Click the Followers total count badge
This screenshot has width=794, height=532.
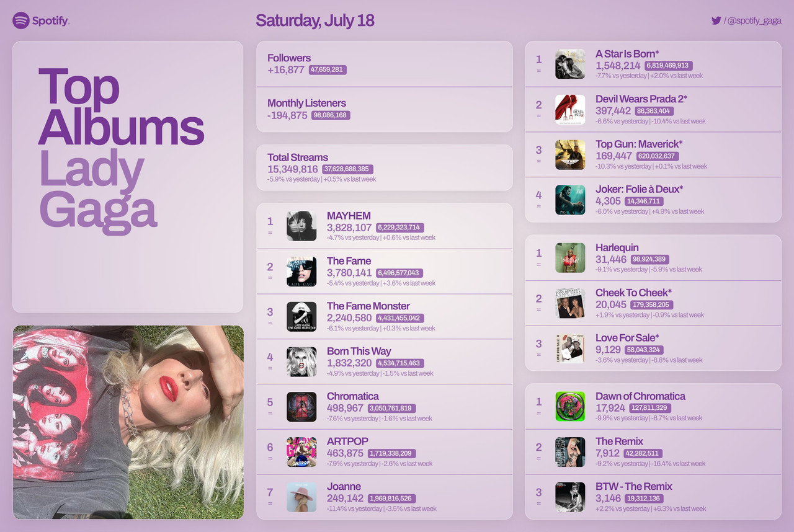(x=328, y=70)
